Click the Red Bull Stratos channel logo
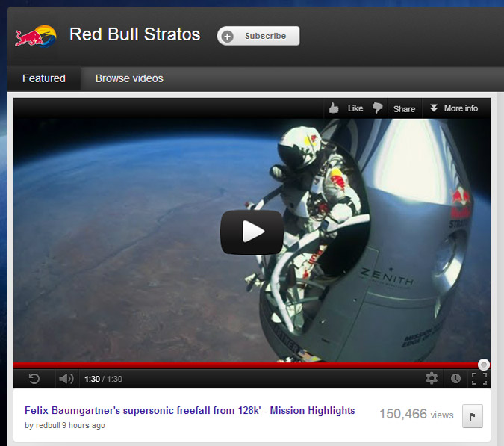Screen dimensions: 504x446 35,35
